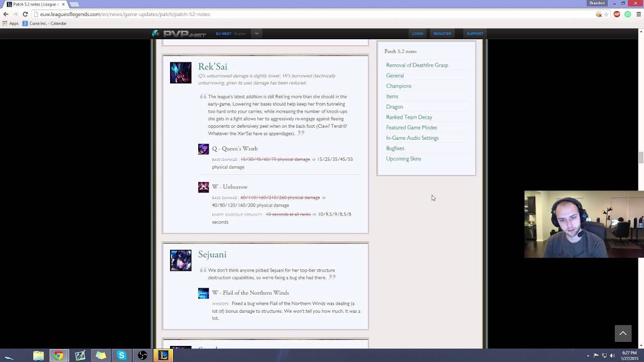The image size is (644, 362).
Task: Click the Sejuani champion portrait
Action: [181, 260]
